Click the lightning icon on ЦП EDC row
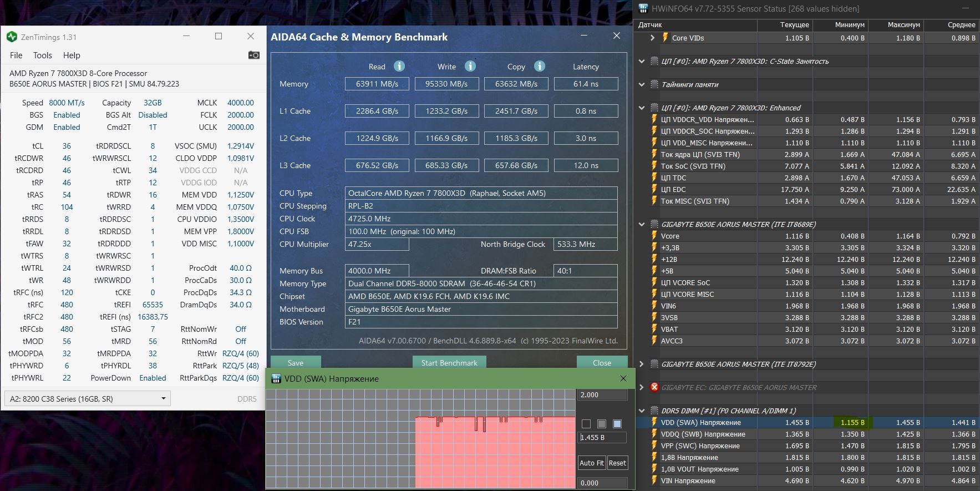 coord(654,189)
